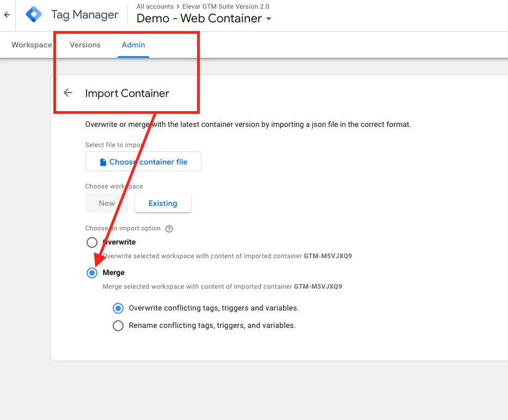Image resolution: width=508 pixels, height=420 pixels.
Task: Click the 'Overwrite or merge with the latest' description
Action: click(248, 124)
